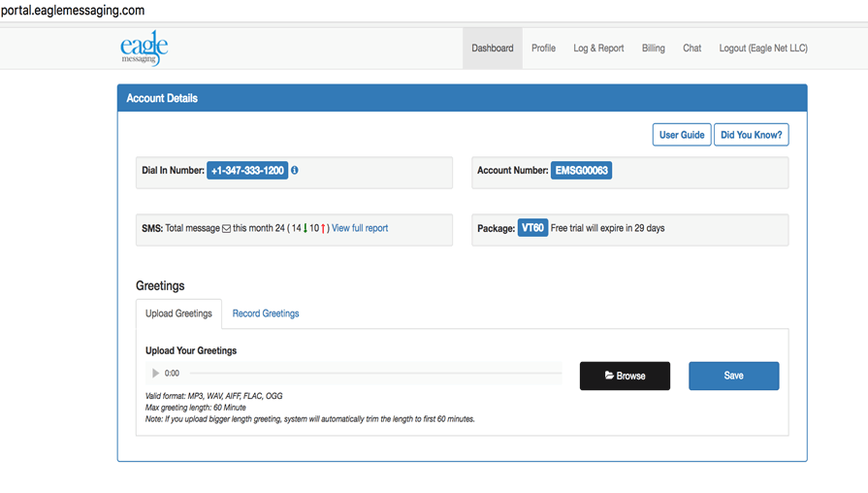The height and width of the screenshot is (493, 868).
Task: Log out of Eagle Net LLC account
Action: (x=762, y=49)
